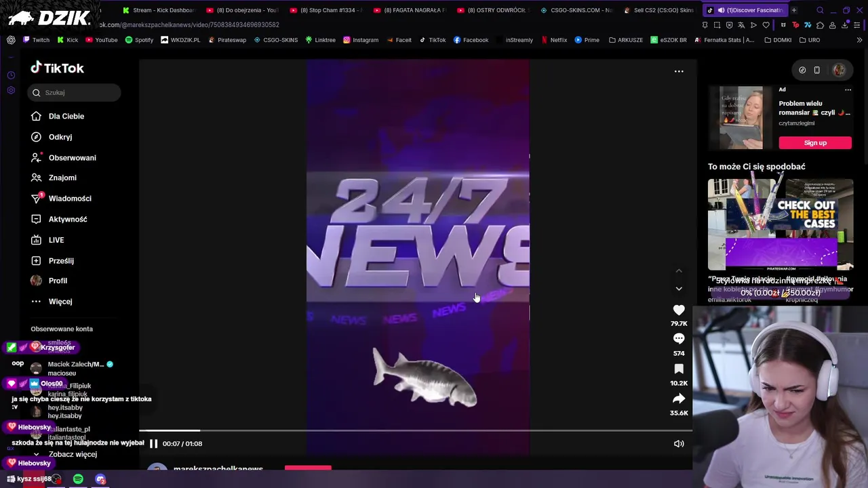This screenshot has height=488, width=868.
Task: Switch to Sell CS2 (CS:GO) Skins tab
Action: pyautogui.click(x=660, y=10)
